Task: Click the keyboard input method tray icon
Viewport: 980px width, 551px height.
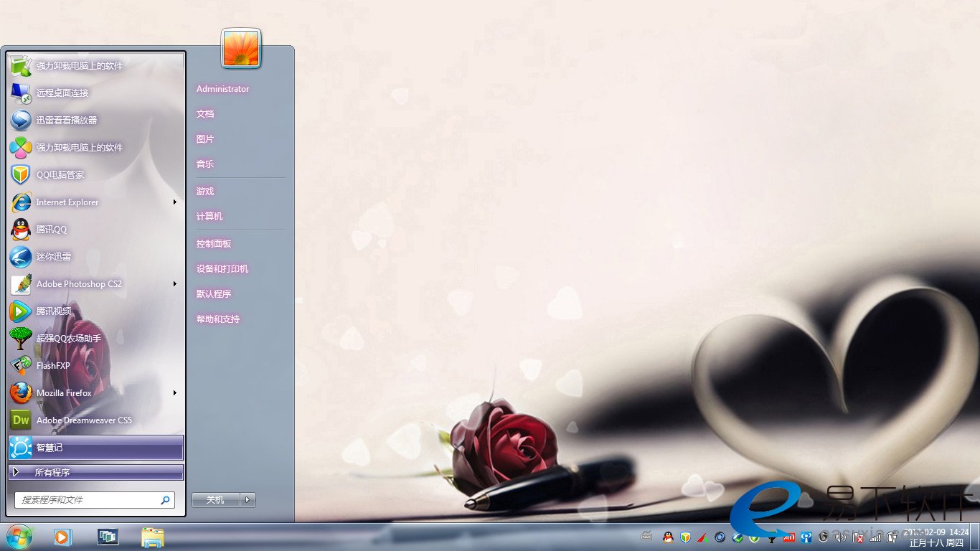Action: [x=646, y=537]
